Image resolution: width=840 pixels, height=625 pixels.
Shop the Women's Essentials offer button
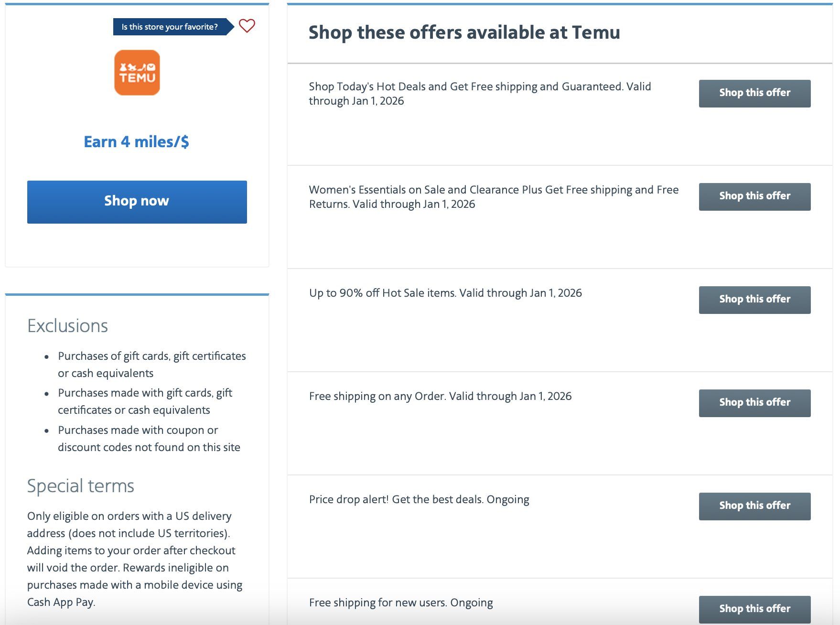[754, 196]
